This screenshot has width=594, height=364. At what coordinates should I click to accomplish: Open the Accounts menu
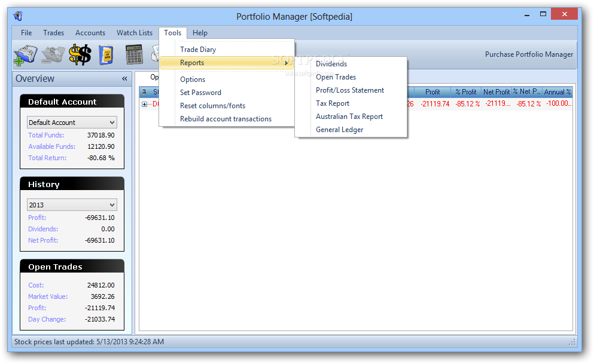tap(90, 33)
